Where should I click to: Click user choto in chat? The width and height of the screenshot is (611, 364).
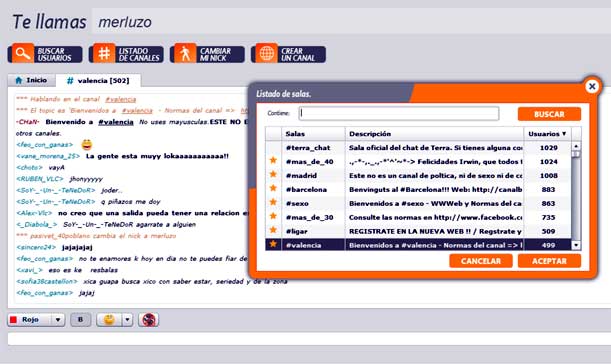29,168
